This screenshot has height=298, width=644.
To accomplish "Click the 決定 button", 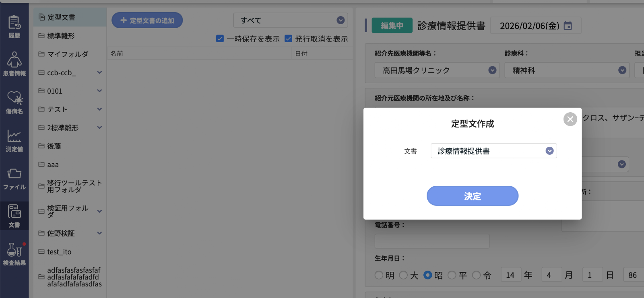I will point(473,196).
